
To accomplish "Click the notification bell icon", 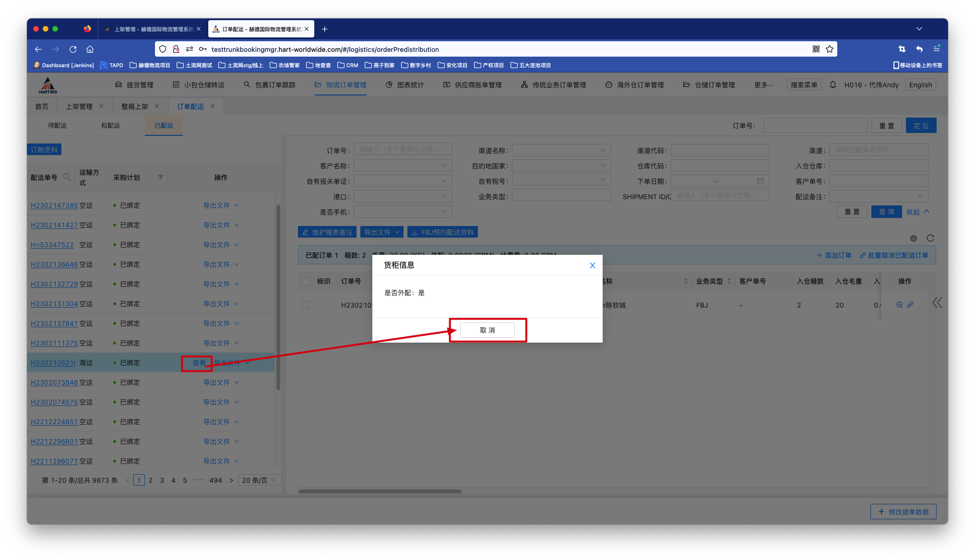I will 833,85.
